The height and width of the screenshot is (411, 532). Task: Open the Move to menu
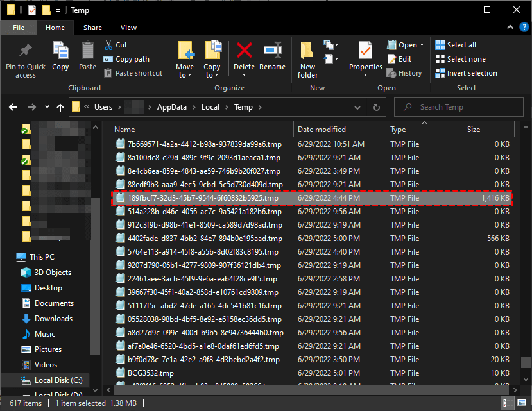185,60
